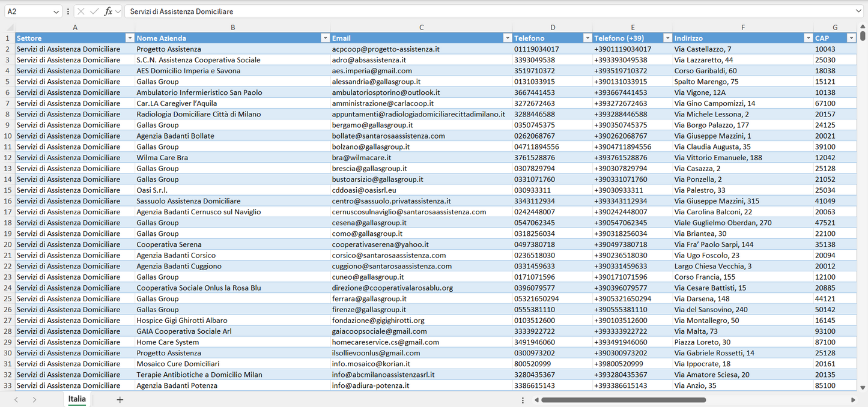Click the vertical scrollbar up arrow
The height and width of the screenshot is (407, 868).
tap(863, 28)
